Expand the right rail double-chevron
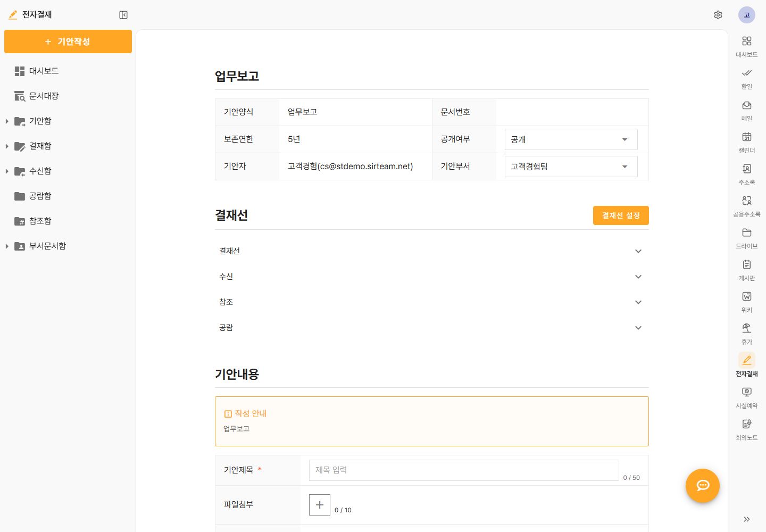The image size is (766, 532). tap(746, 519)
